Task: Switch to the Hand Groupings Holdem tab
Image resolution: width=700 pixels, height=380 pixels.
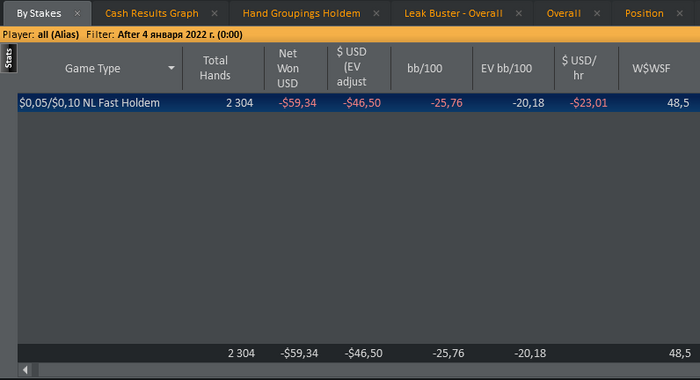Action: pyautogui.click(x=301, y=13)
